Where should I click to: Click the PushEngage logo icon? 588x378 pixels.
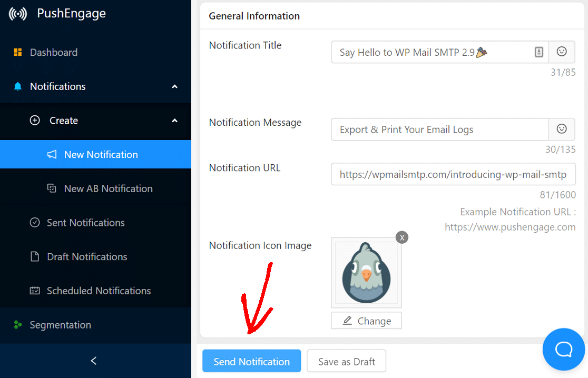[x=17, y=14]
